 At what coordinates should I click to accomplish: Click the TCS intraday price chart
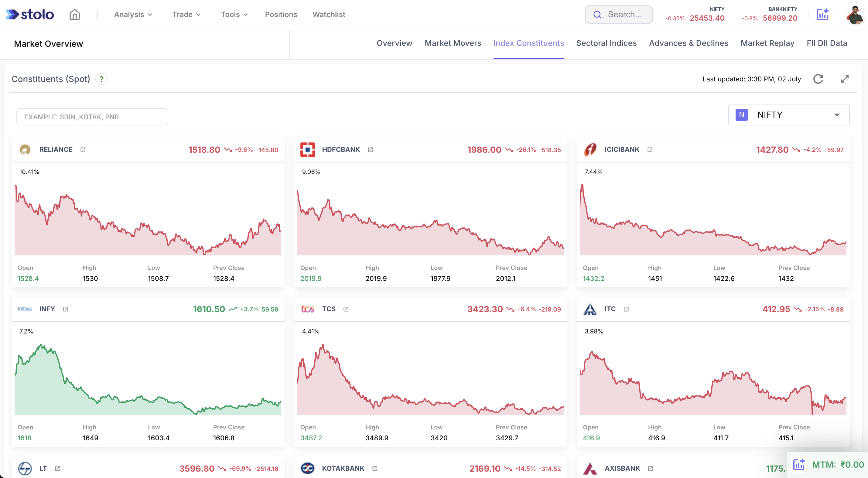(430, 379)
